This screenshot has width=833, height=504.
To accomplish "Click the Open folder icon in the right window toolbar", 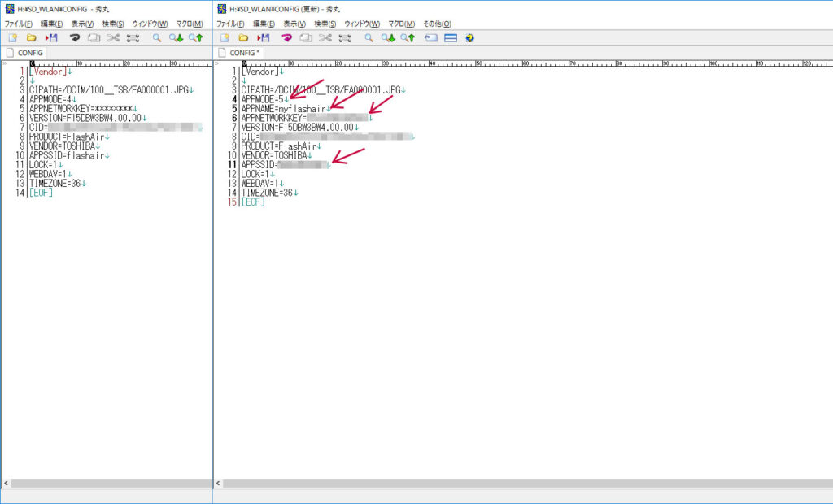I will coord(243,37).
